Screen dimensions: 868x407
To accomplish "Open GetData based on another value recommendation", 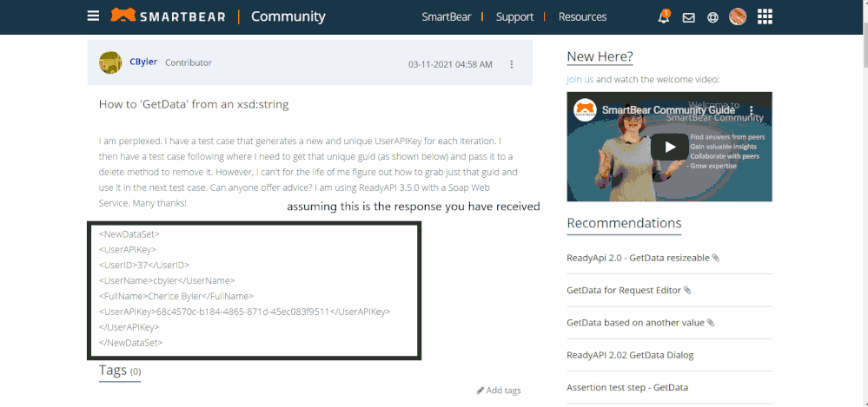I will coord(635,323).
